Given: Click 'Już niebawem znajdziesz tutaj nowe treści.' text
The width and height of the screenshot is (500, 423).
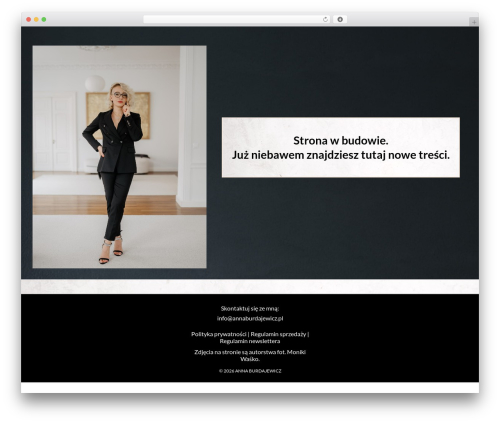Looking at the screenshot, I should pos(341,155).
